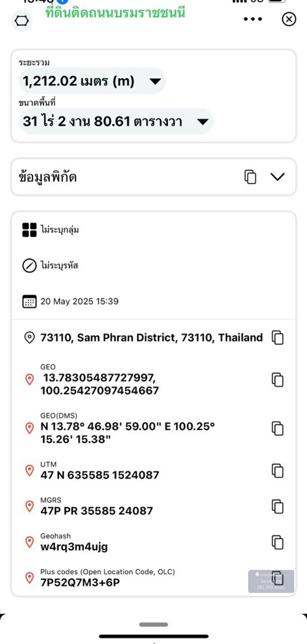
Task: Edit the ไม่ระบุรหัส code entry
Action: pyautogui.click(x=59, y=266)
